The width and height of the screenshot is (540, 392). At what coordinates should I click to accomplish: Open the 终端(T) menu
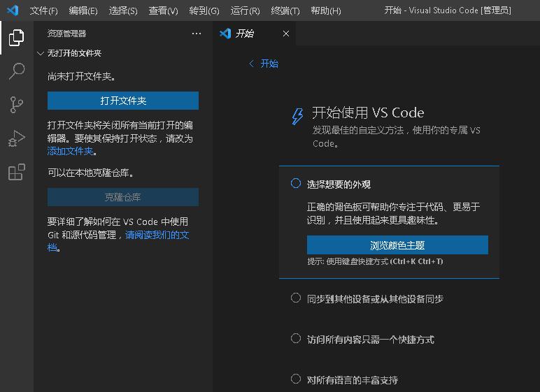[x=285, y=10]
